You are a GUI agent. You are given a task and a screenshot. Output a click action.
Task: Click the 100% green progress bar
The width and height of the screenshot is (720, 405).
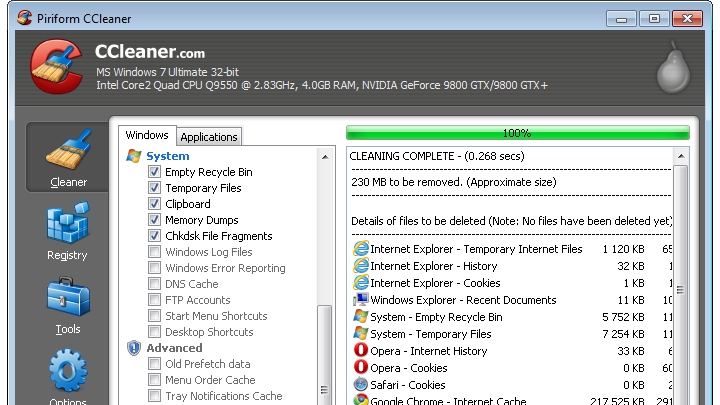(518, 133)
